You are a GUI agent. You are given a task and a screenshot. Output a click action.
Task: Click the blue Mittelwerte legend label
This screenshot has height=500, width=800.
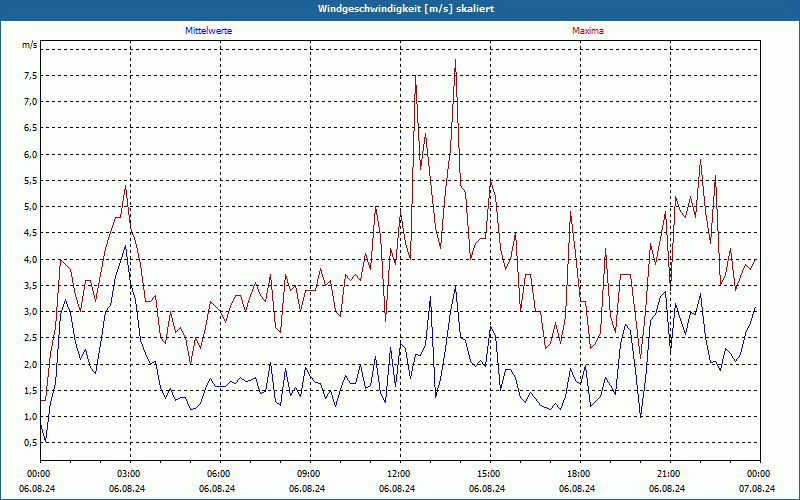coord(208,31)
